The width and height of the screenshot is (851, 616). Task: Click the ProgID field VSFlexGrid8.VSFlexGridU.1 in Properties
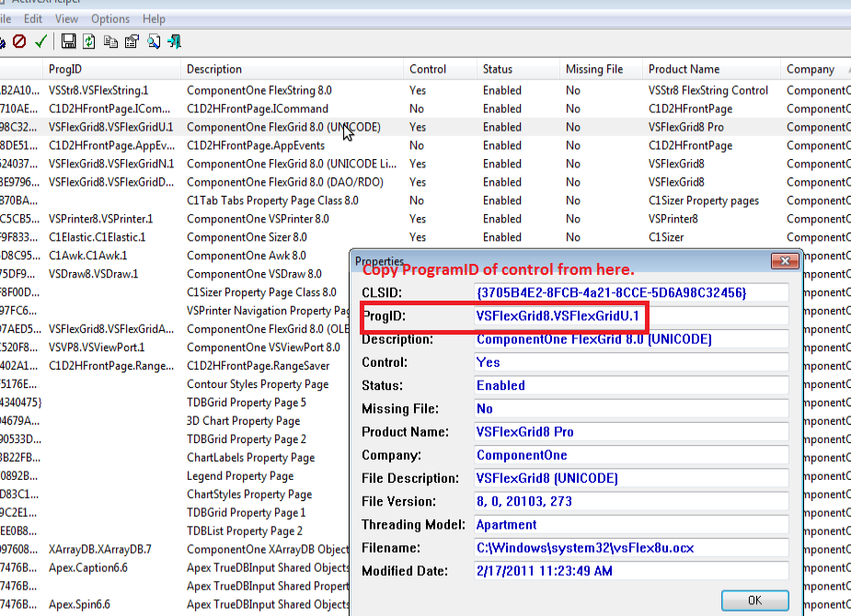[x=631, y=316]
